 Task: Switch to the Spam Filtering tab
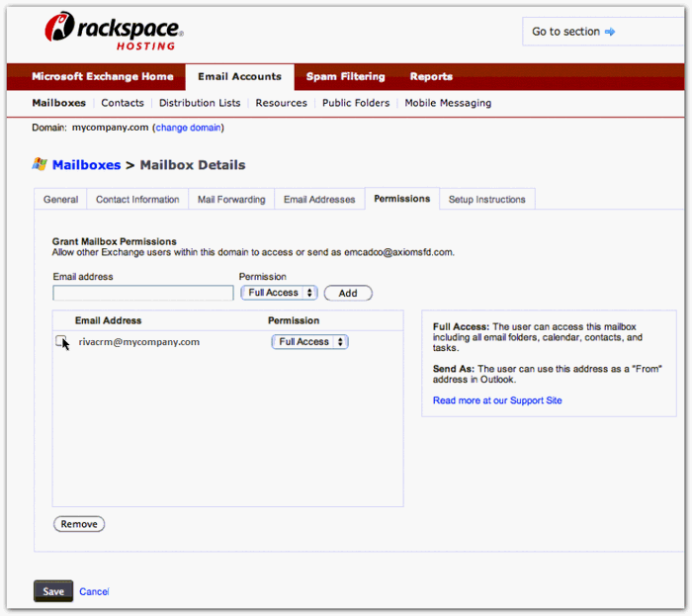(x=346, y=76)
